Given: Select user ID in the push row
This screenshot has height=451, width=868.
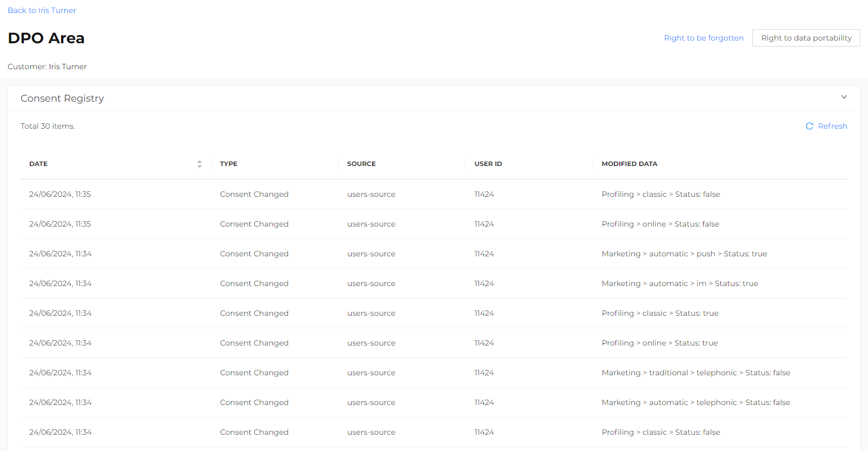Looking at the screenshot, I should (x=484, y=254).
